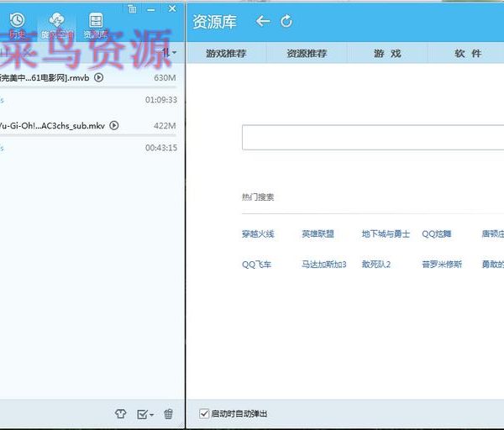
Task: Switch to the 游戏推荐 tab
Action: pyautogui.click(x=226, y=54)
